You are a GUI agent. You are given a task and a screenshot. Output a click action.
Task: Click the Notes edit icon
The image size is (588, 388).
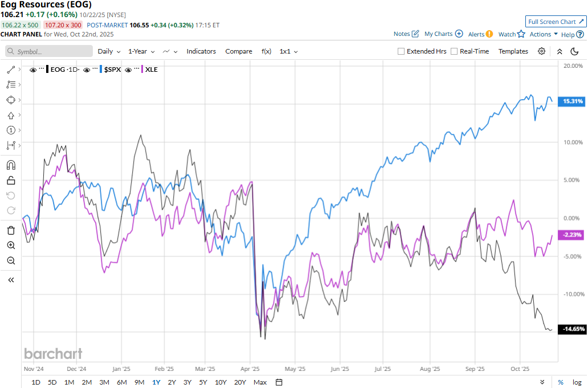tap(415, 34)
